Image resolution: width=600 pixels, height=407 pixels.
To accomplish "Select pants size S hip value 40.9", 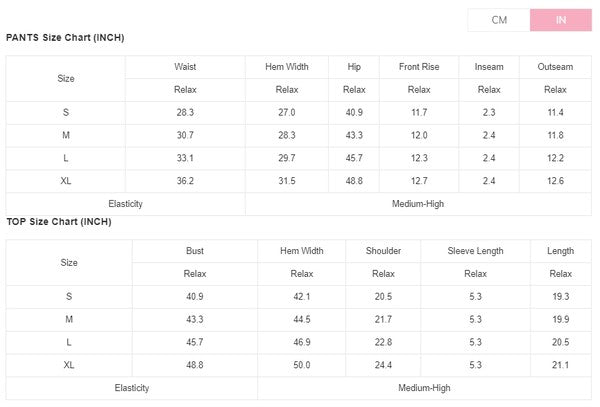I will [x=354, y=112].
